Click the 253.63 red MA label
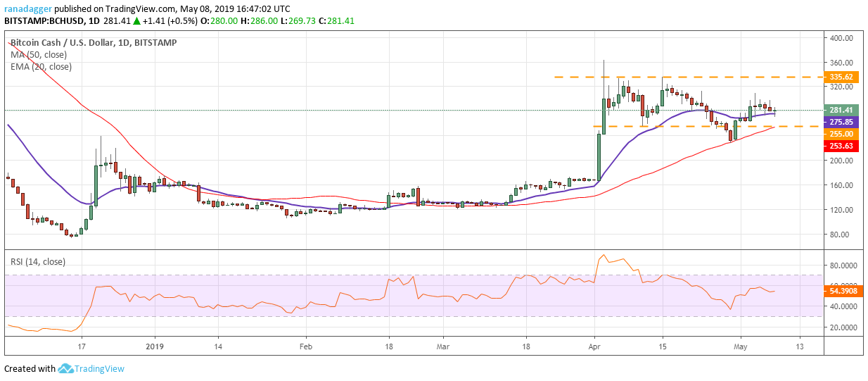 point(840,145)
